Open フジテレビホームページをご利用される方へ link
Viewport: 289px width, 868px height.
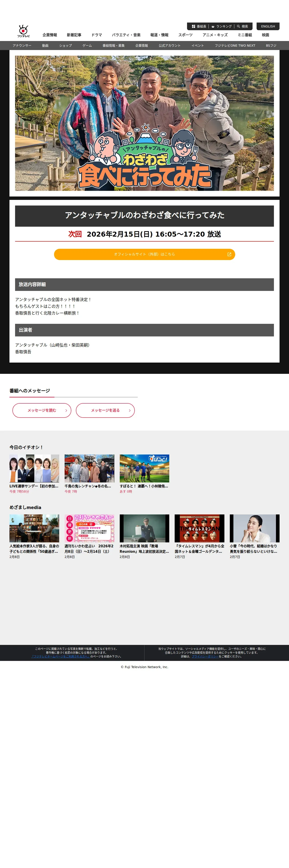tap(61, 656)
